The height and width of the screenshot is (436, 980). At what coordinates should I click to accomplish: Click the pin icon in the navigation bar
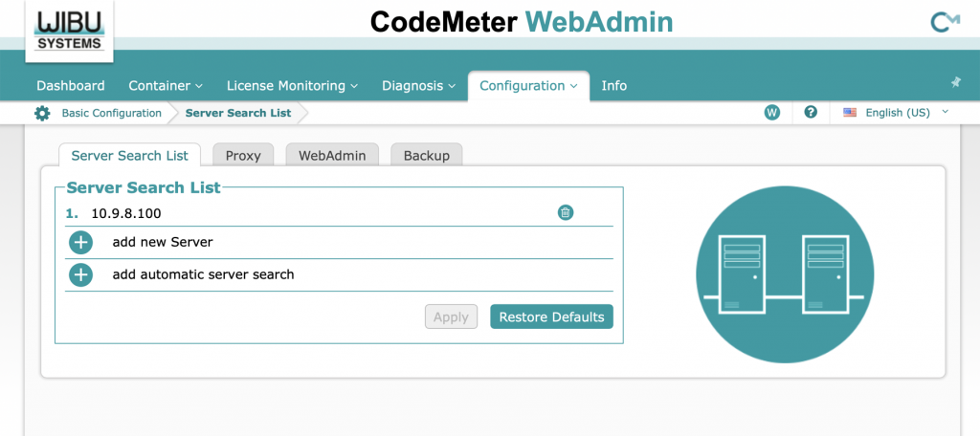[x=956, y=82]
